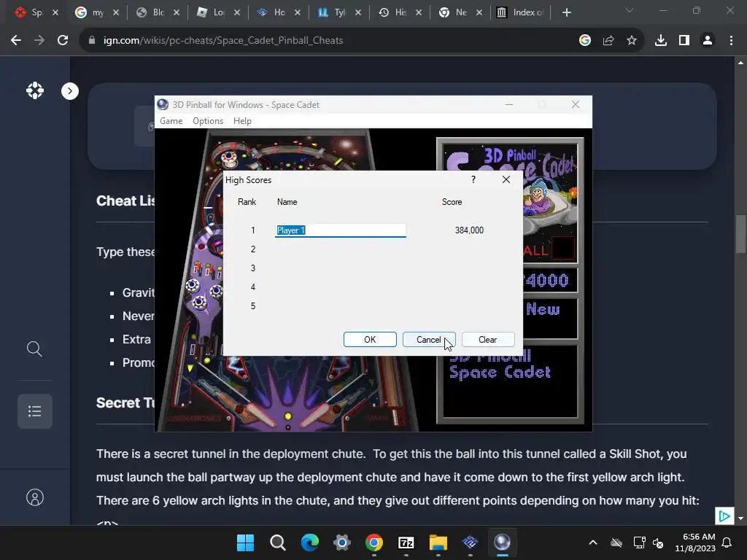Screen dimensions: 747x560
Task: Open Windows Start menu
Action: 246,542
